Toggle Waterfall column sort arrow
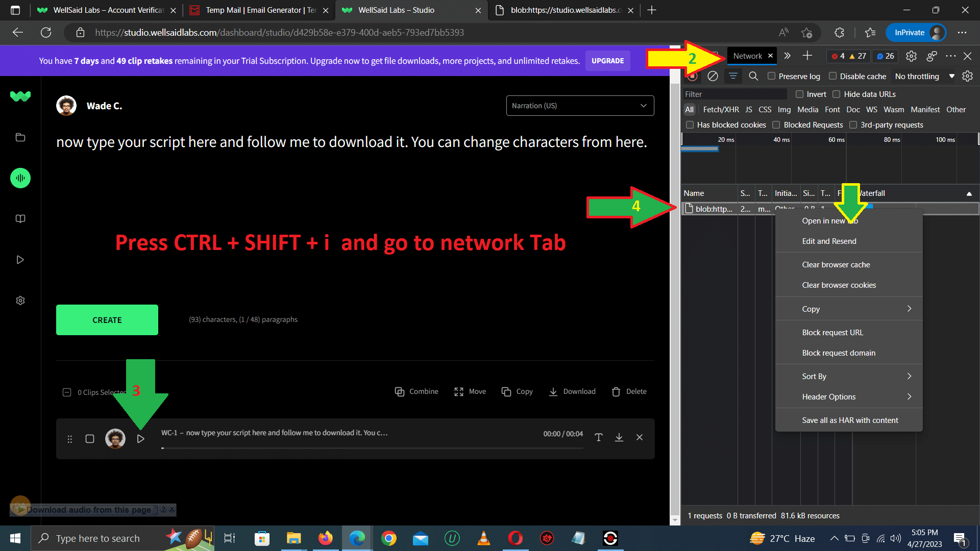The width and height of the screenshot is (980, 551). coord(969,193)
